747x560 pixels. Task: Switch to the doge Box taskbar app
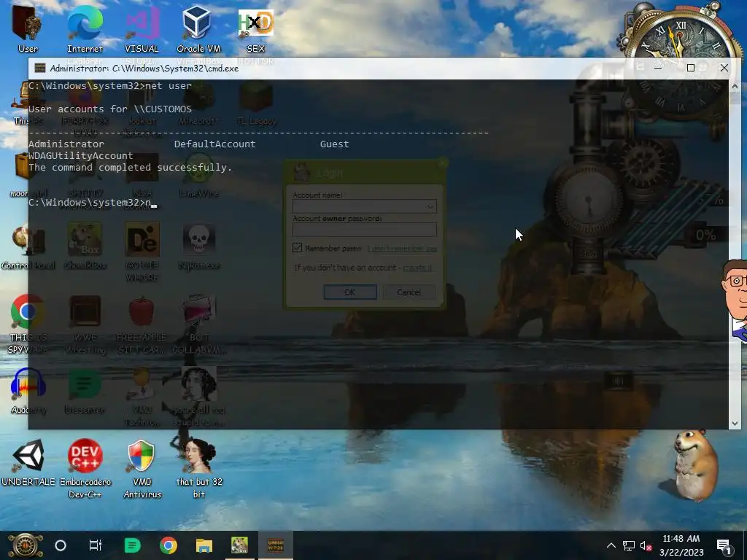click(239, 545)
